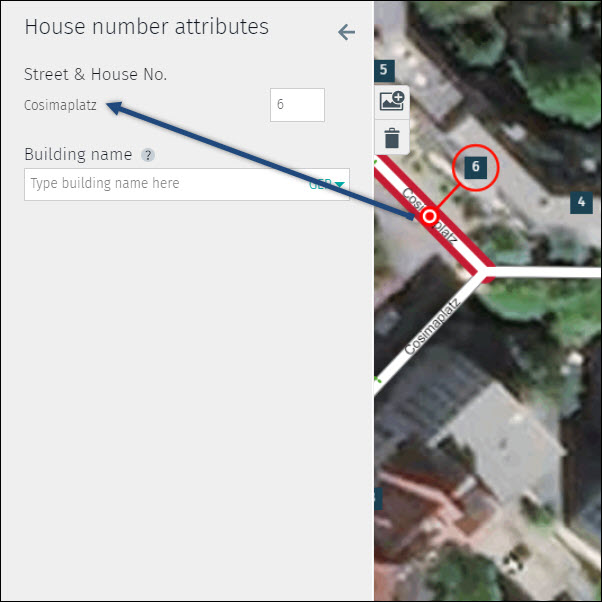This screenshot has width=602, height=602.
Task: Select house number 5 marker on map
Action: [x=384, y=71]
